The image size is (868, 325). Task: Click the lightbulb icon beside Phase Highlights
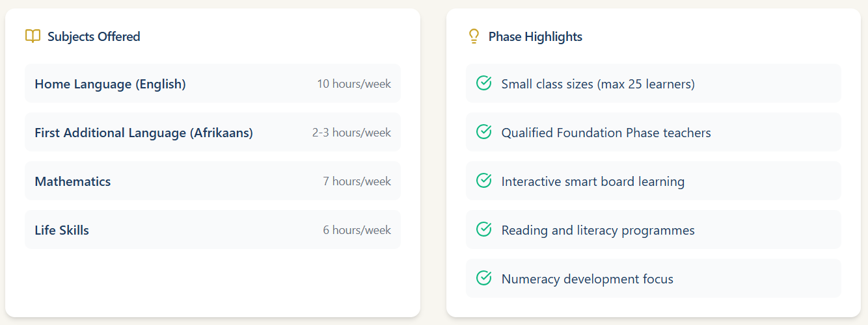tap(474, 36)
